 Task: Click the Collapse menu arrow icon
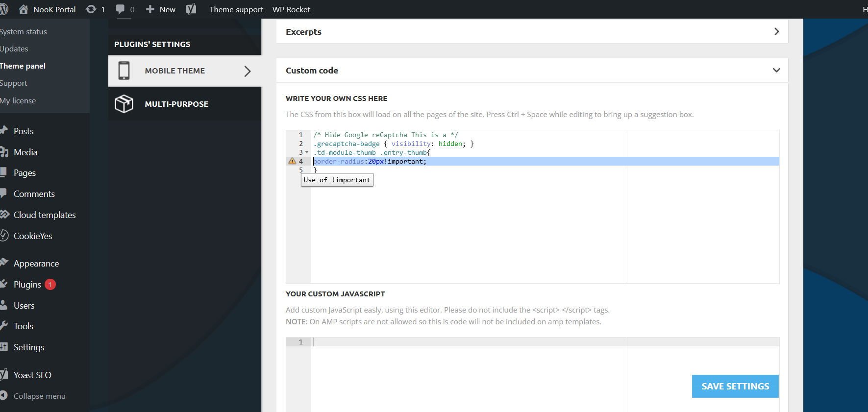click(x=3, y=395)
